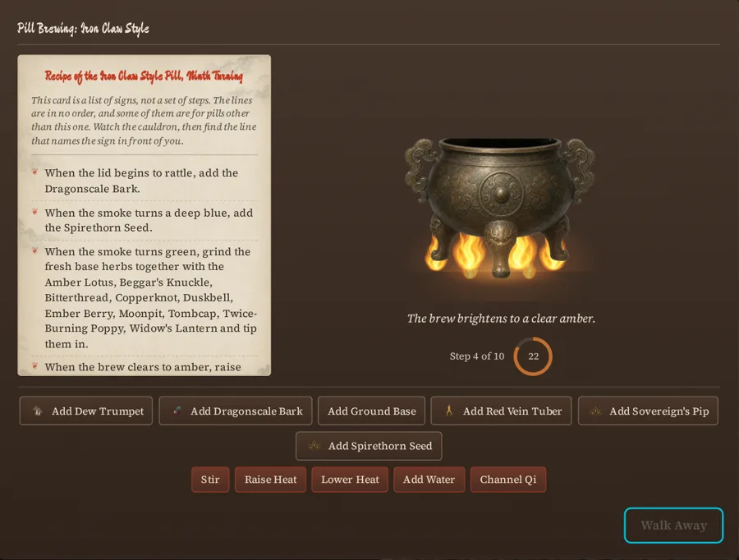Click the recipe card title 'Recipe of the Iron Claw Style Pill'
Screen dimensions: 739x560
[144, 76]
